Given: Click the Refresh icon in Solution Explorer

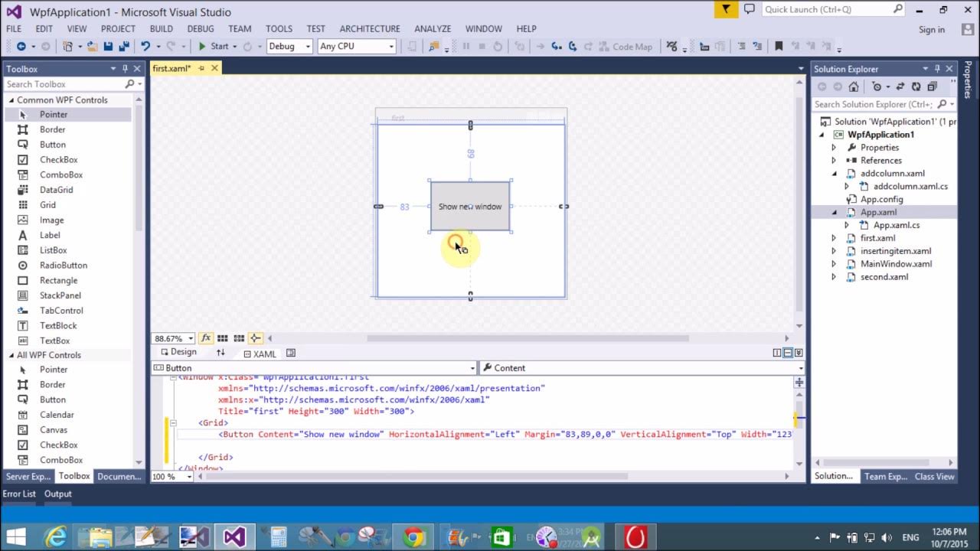Looking at the screenshot, I should 916,86.
